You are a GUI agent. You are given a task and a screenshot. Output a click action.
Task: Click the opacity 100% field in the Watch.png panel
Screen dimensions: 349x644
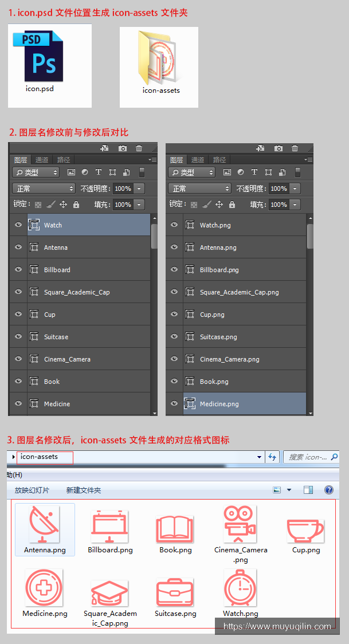click(279, 188)
